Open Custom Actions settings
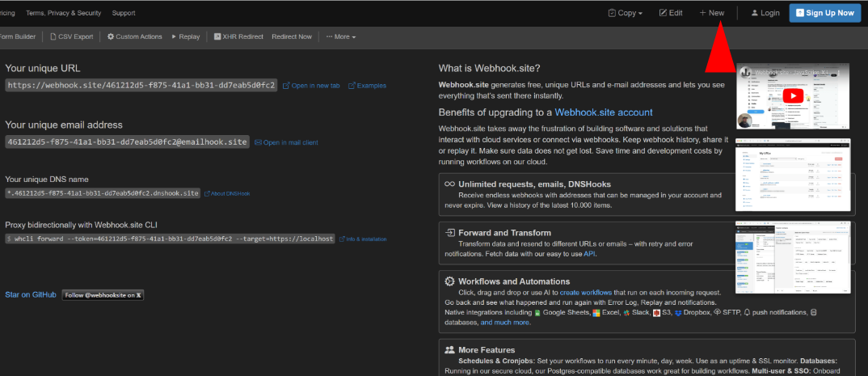868x376 pixels. tap(134, 36)
